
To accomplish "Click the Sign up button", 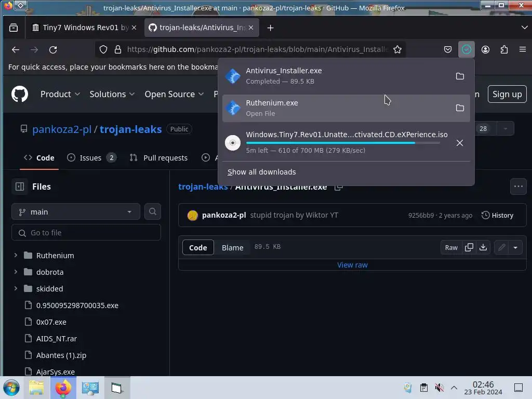I will tap(507, 94).
